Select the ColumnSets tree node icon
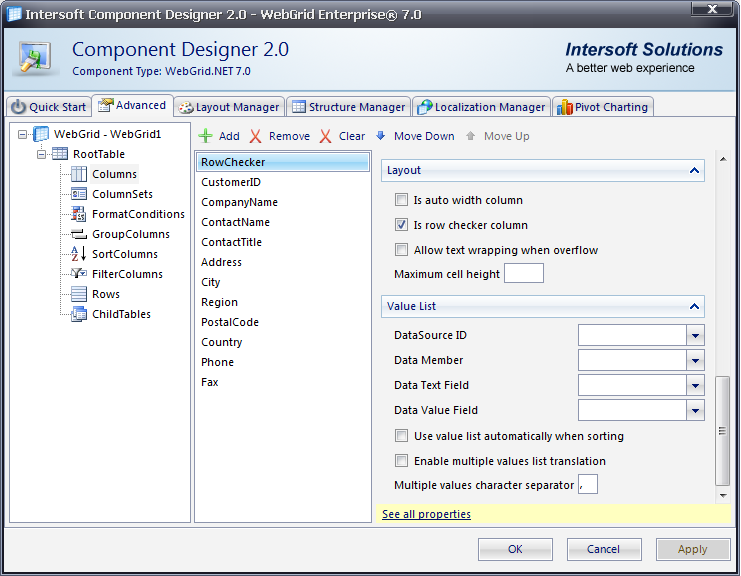Screen dimensions: 741x576 pos(79,194)
